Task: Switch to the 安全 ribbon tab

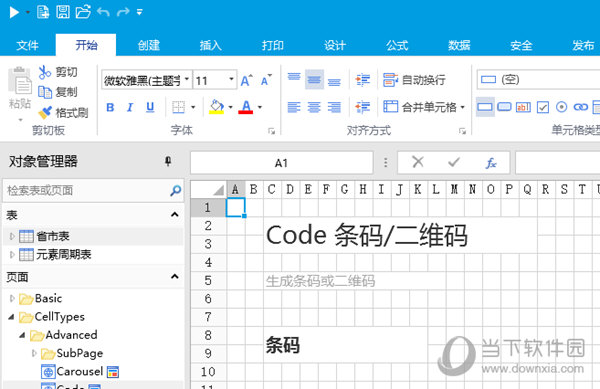Action: 521,45
